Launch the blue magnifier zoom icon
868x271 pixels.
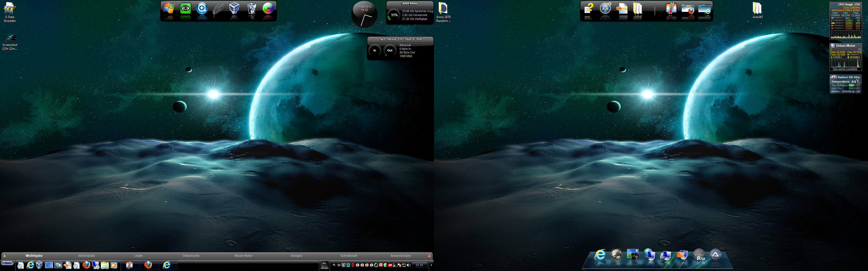point(202,9)
